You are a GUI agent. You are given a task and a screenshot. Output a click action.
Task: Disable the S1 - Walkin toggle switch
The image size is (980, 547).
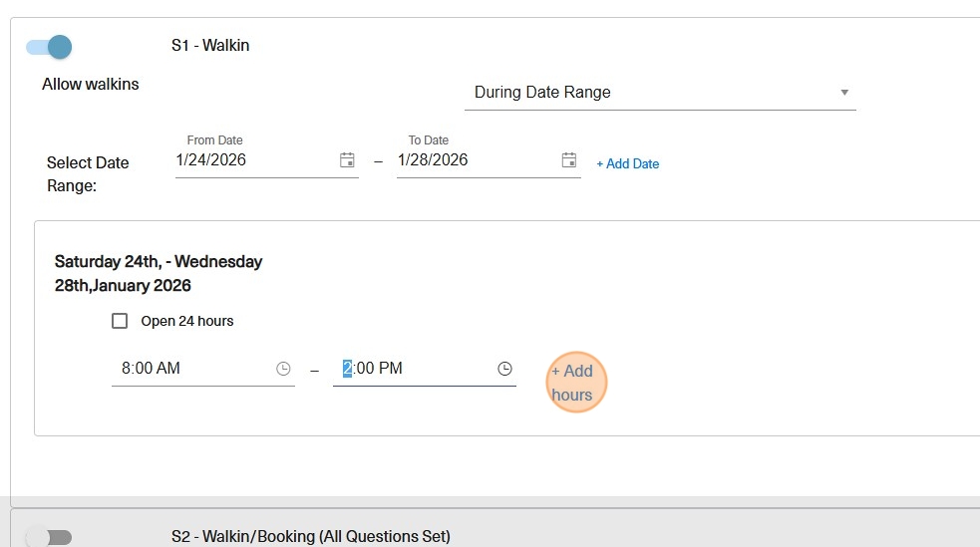pyautogui.click(x=50, y=47)
